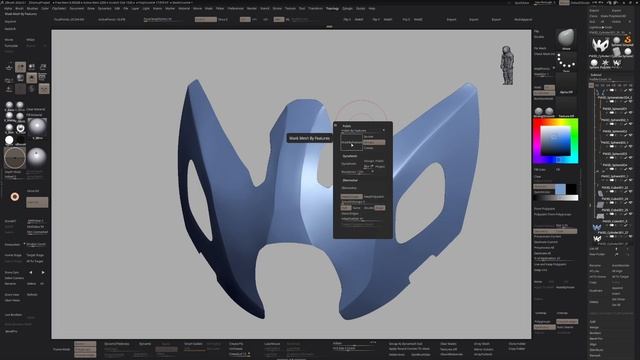Adjust the Resolution slider in DynaMesh popup

(x=358, y=172)
